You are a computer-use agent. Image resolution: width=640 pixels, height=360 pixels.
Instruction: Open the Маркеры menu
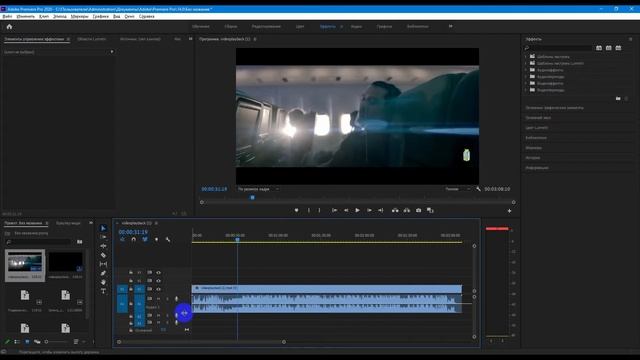[x=79, y=16]
